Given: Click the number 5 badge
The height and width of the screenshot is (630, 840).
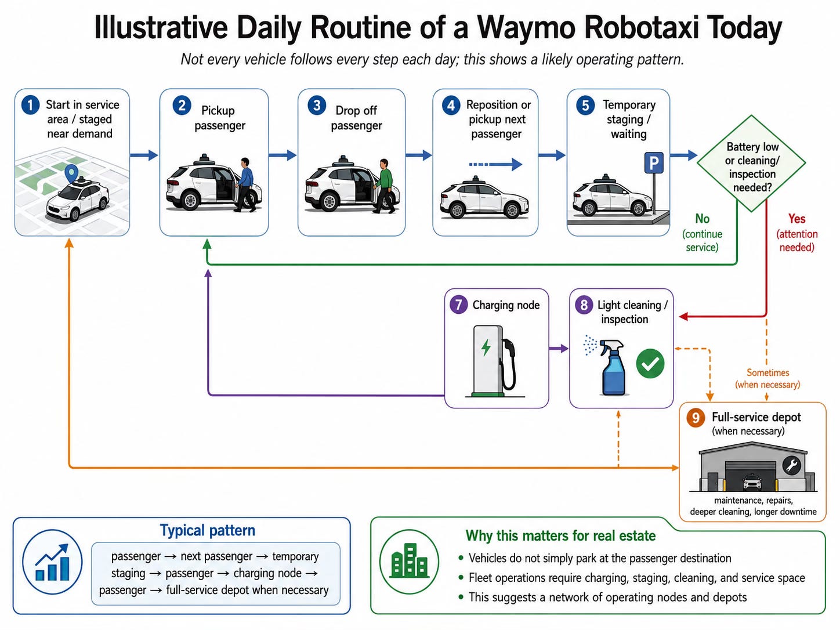Looking at the screenshot, I should 585,106.
